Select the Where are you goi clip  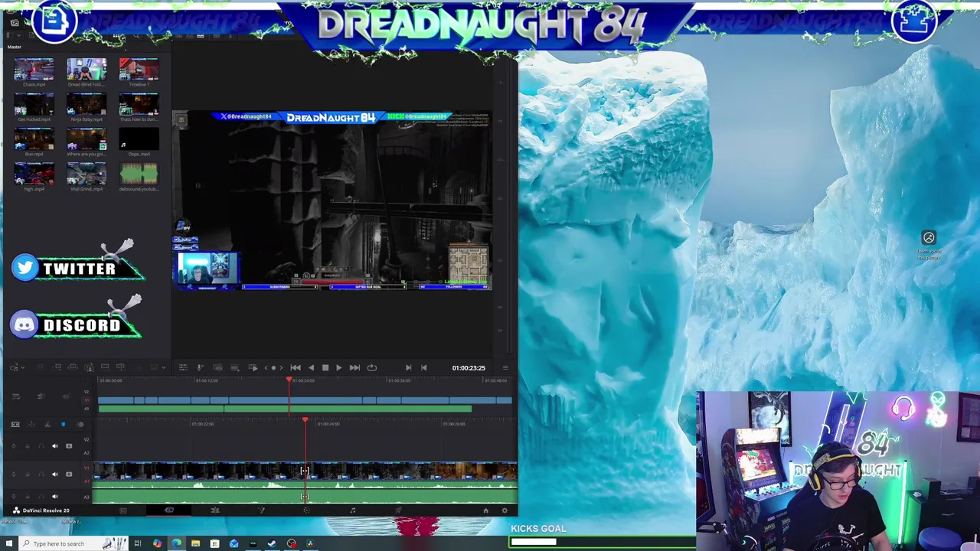(x=86, y=139)
